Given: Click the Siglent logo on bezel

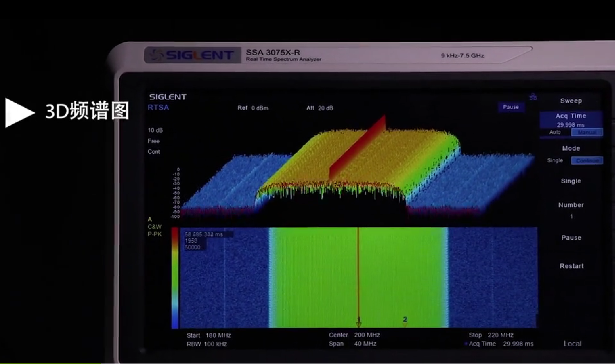Looking at the screenshot, I should coord(192,55).
